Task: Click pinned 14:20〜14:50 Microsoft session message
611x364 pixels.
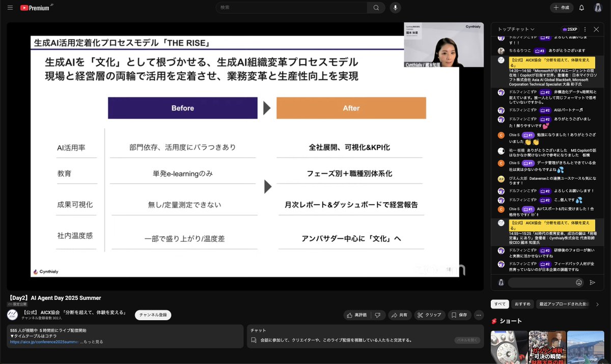Action: tap(547, 72)
